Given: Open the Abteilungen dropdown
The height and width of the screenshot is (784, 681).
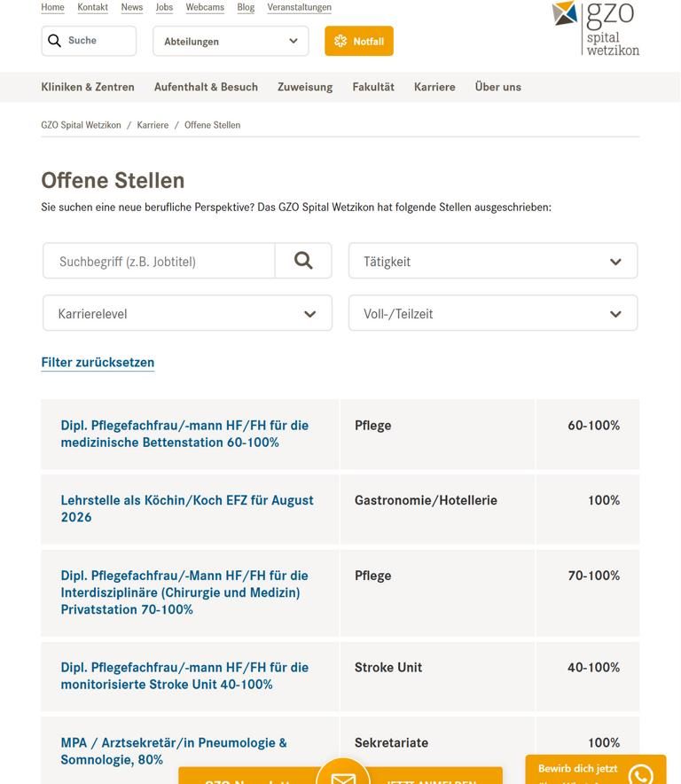Looking at the screenshot, I should click(231, 41).
